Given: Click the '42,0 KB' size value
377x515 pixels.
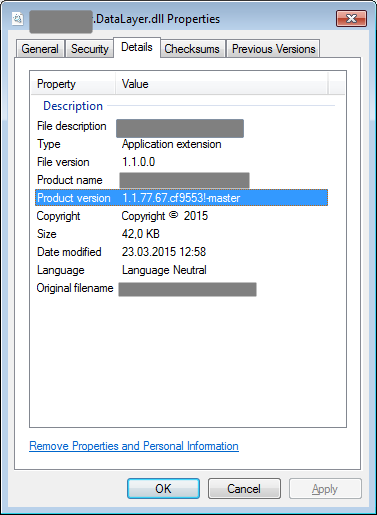Looking at the screenshot, I should (141, 234).
